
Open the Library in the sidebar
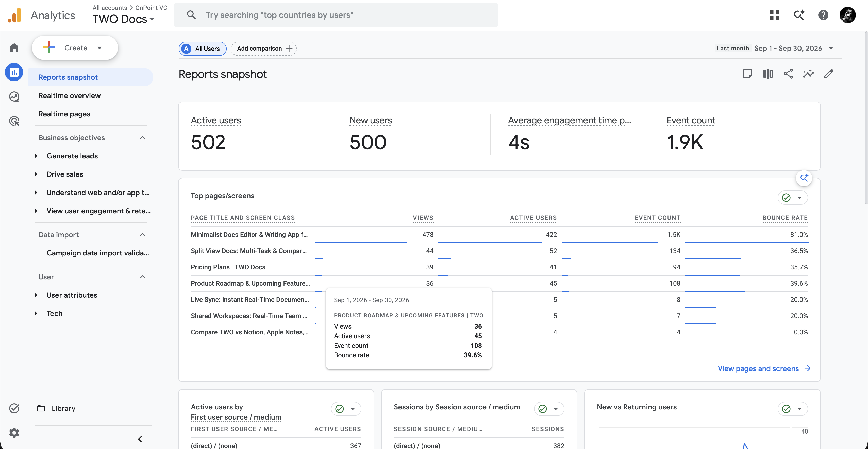63,409
